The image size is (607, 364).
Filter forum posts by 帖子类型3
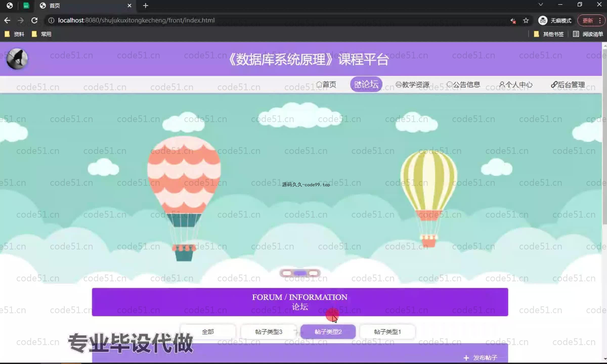point(269,332)
